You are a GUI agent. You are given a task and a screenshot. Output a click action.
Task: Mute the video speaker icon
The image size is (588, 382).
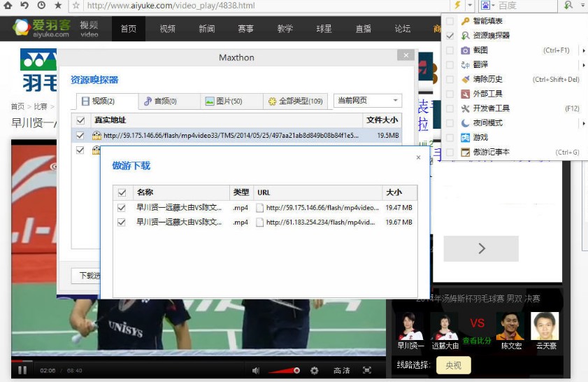(x=256, y=371)
